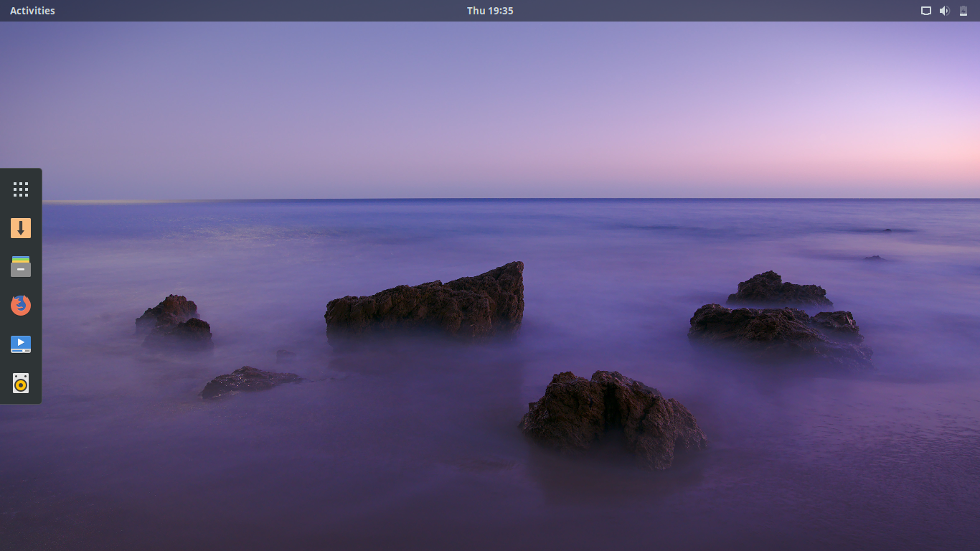Screen dimensions: 980x551
Task: Click the display icon in top bar
Action: point(926,11)
